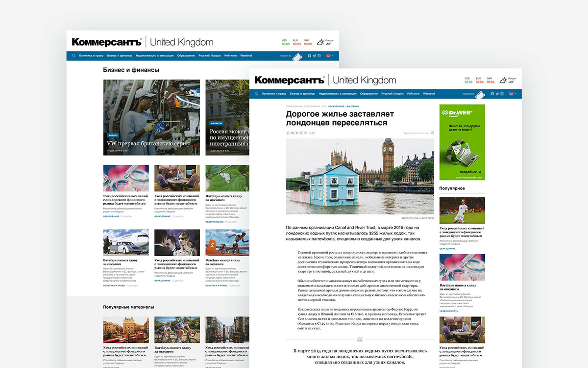Open 'Рейтинги' in the article page menu
588x368 pixels.
pyautogui.click(x=414, y=94)
